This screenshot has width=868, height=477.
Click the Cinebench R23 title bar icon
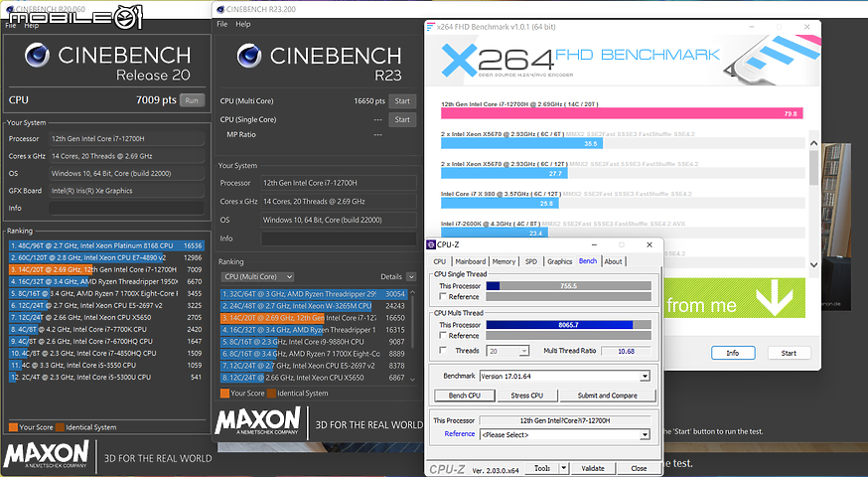tap(220, 9)
